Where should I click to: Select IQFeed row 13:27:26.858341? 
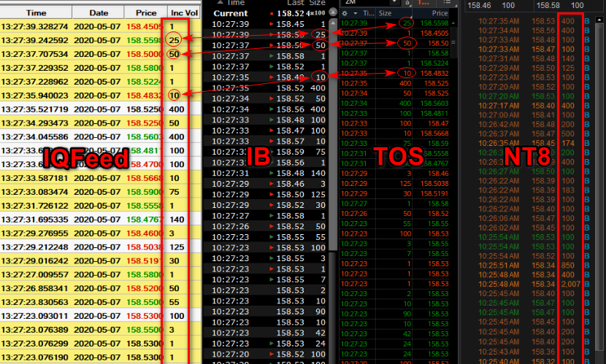pyautogui.click(x=101, y=288)
